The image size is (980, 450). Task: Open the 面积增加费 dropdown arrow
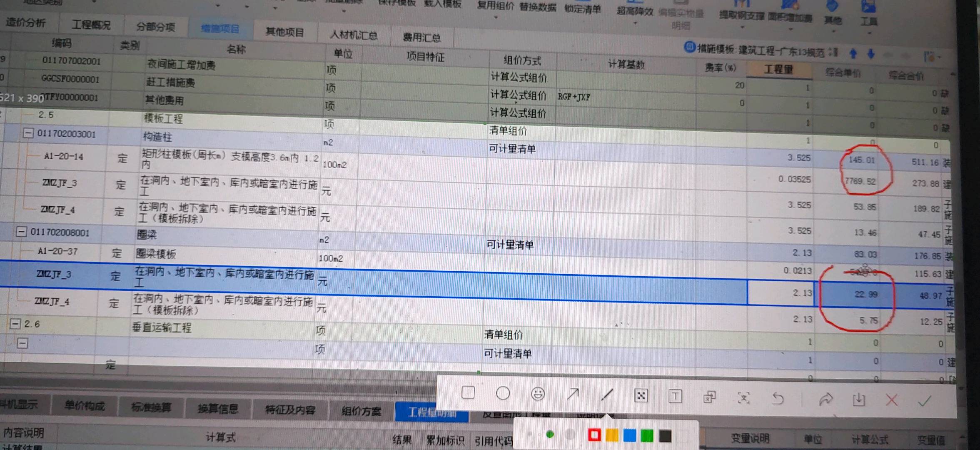(x=790, y=29)
